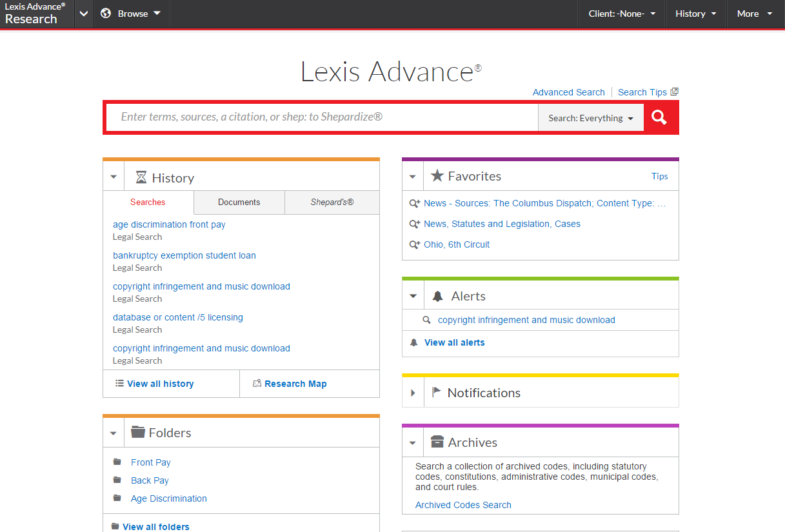Click the folder icon beside View all folders
The height and width of the screenshot is (532, 785).
[115, 526]
